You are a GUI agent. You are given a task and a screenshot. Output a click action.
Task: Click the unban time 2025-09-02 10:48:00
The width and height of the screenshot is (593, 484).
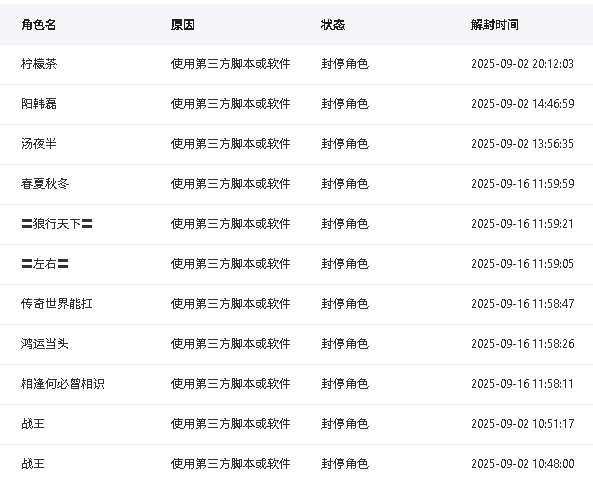pyautogui.click(x=523, y=464)
